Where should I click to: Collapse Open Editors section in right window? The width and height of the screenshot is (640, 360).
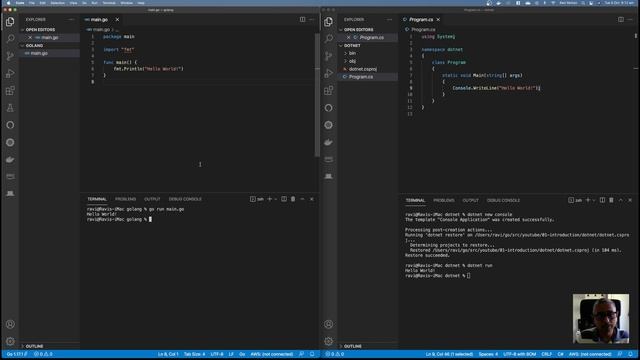(x=358, y=30)
